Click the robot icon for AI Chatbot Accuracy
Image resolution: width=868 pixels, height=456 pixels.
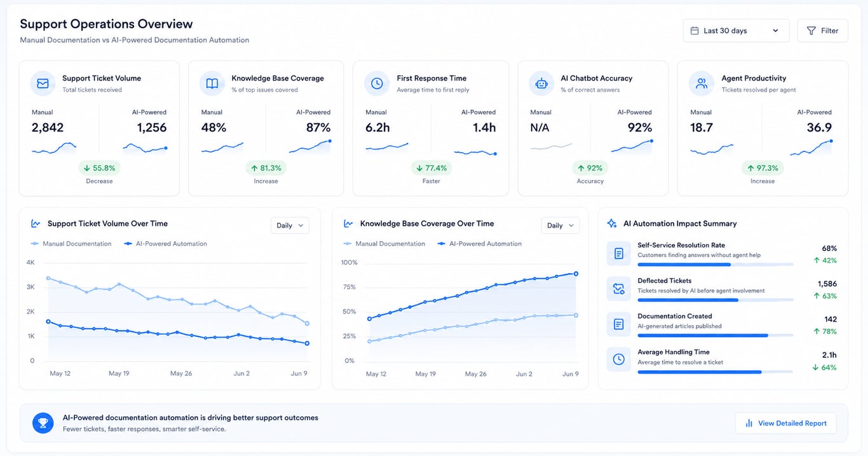[541, 83]
